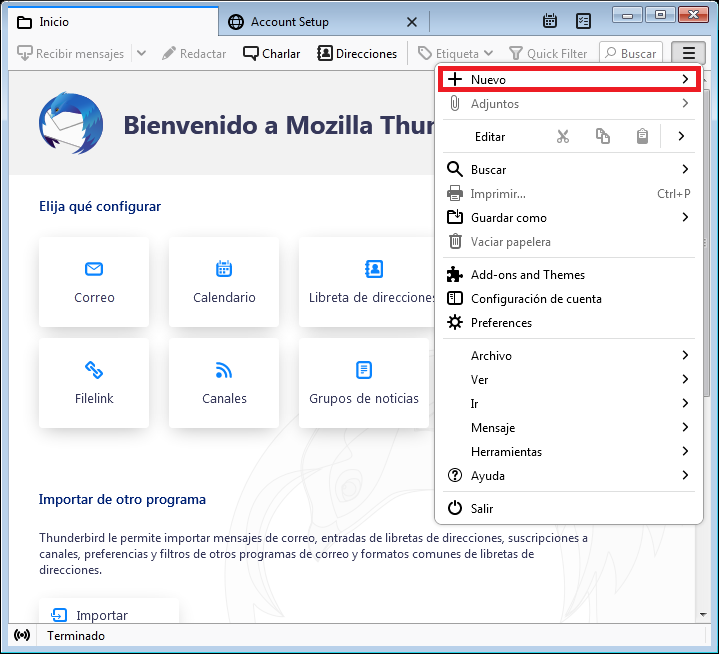The width and height of the screenshot is (719, 654).
Task: Expand the Adjuntos submenu
Action: coord(569,104)
